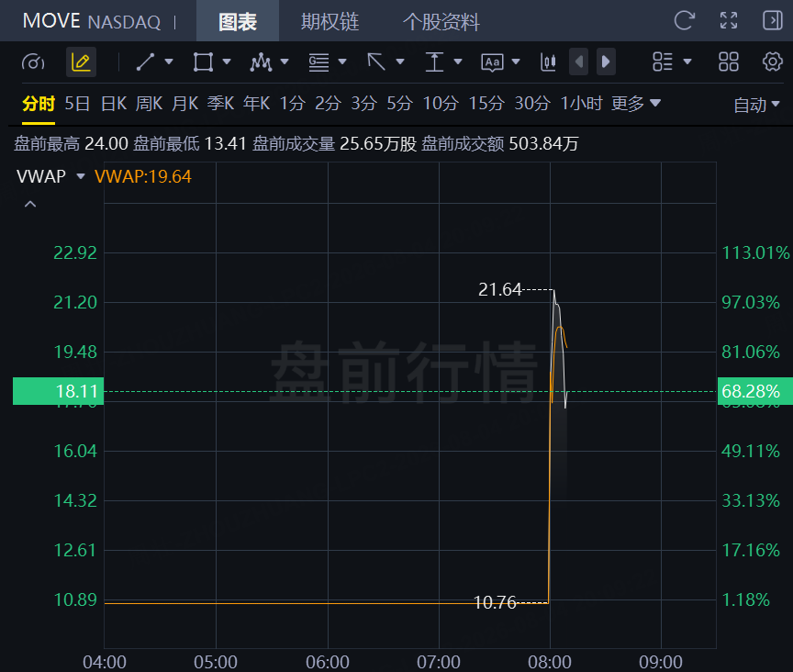Open chart settings gear icon
Screen dimensions: 793x672
(x=772, y=62)
